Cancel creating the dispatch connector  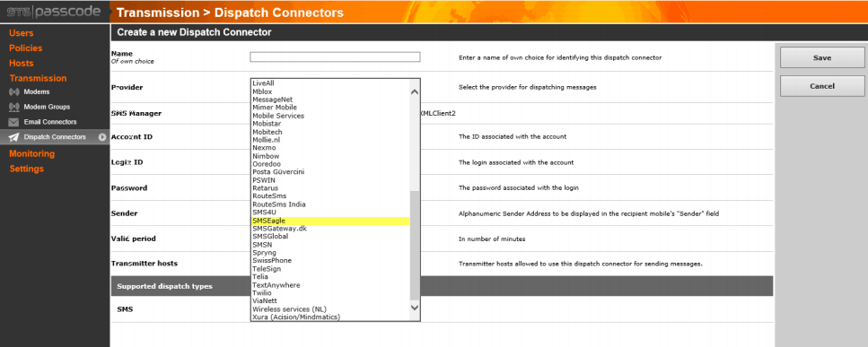point(822,86)
